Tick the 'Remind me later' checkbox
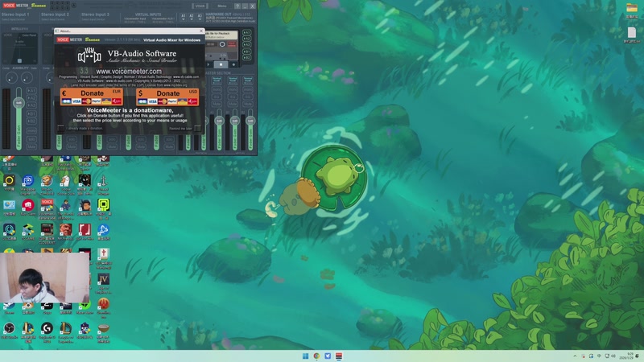Viewport: 644px width, 362px height. (197, 129)
